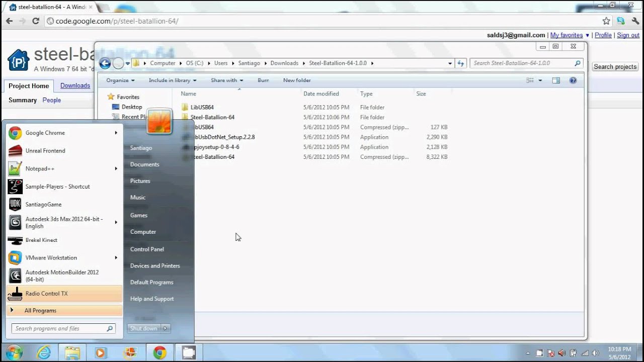Launch Autodesk 3ds Max 2012 64-bit

coord(64,222)
